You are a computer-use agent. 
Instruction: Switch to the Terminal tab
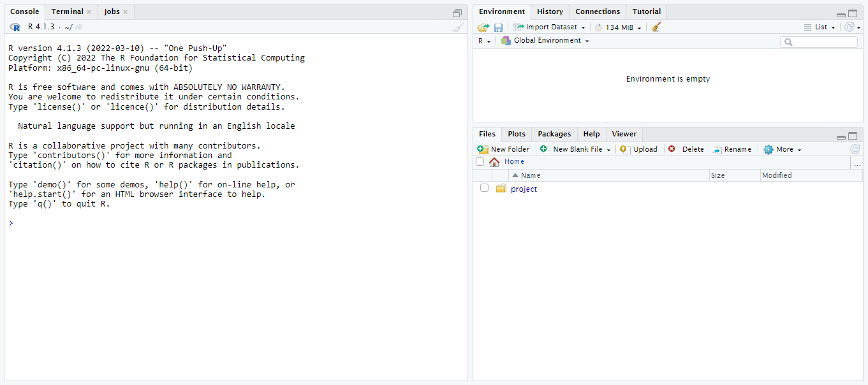pyautogui.click(x=67, y=11)
